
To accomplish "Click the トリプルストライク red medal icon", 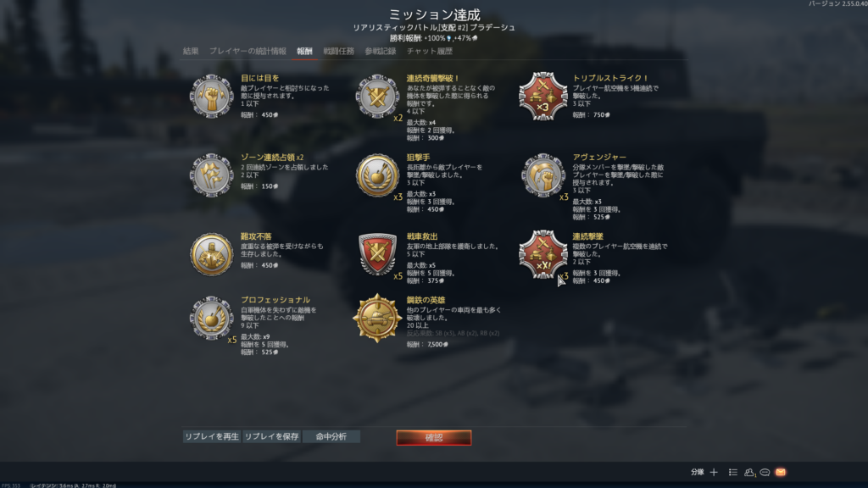I will coord(543,97).
